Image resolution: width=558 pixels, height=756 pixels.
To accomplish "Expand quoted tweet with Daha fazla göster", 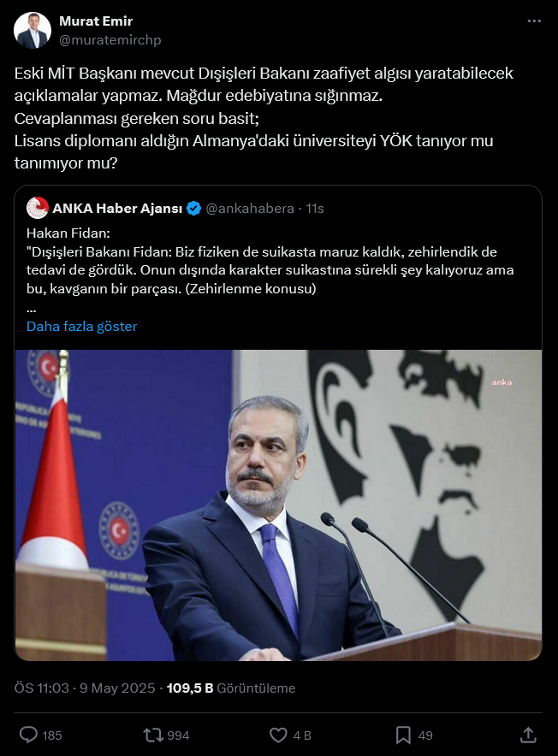I will click(x=81, y=327).
